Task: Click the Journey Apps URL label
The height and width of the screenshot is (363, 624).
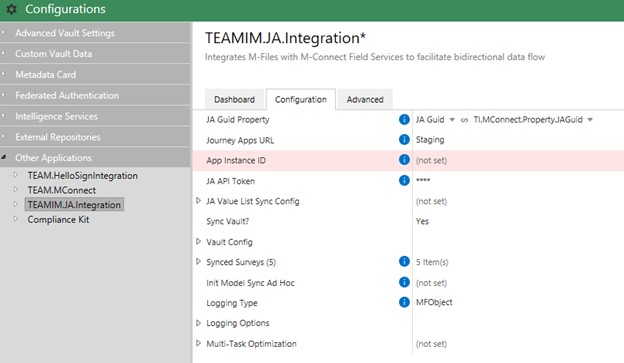Action: [x=240, y=140]
